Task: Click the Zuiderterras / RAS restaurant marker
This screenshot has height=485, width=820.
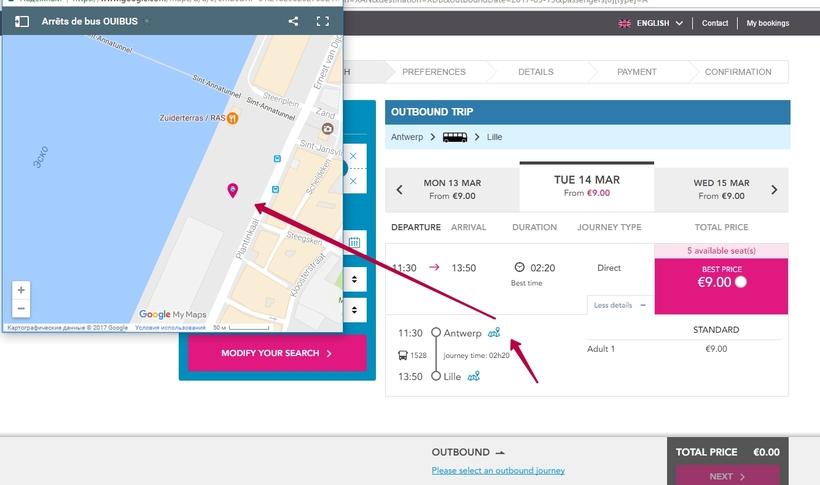Action: tap(233, 118)
